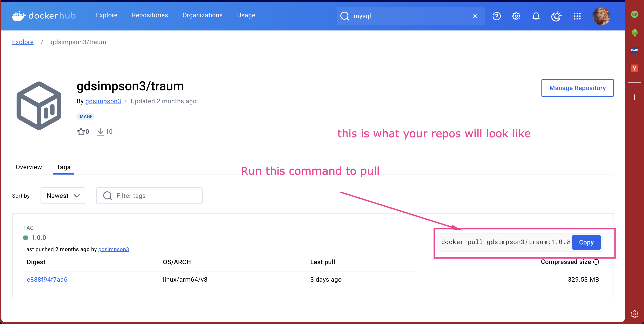
Task: Open gdsimpson3 link in Last pushed line
Action: click(x=114, y=249)
